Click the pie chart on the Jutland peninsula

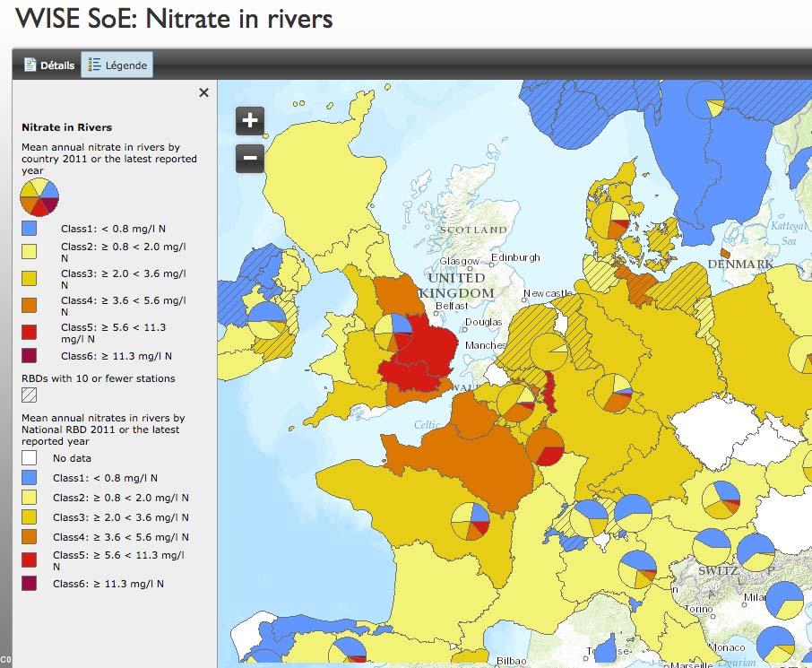609,220
